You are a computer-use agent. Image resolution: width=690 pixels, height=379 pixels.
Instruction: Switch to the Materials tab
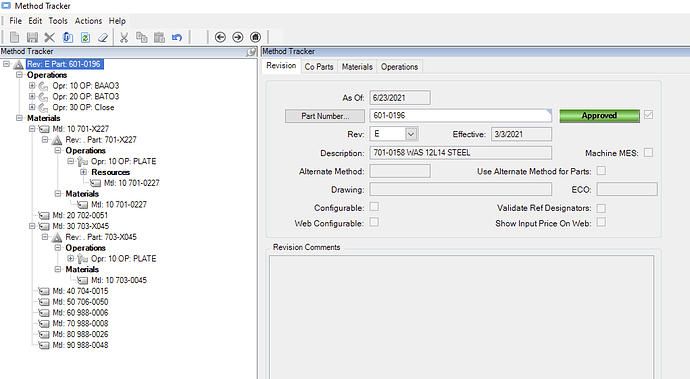coord(357,67)
